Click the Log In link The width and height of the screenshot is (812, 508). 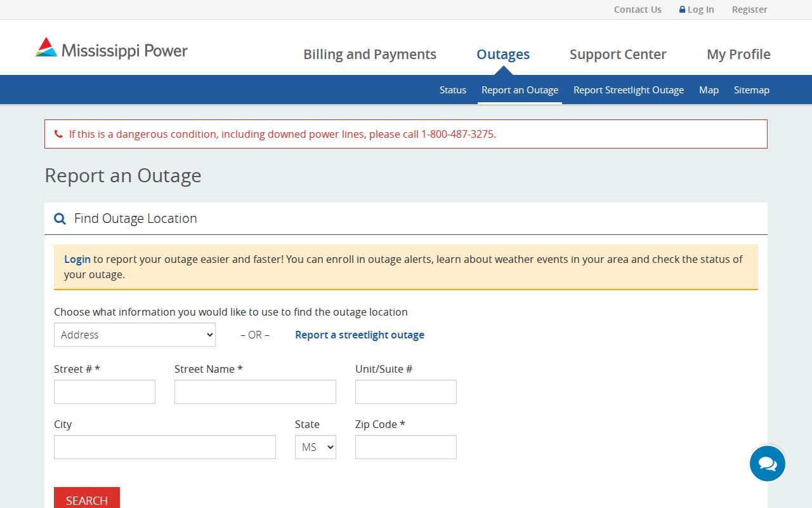click(x=700, y=10)
